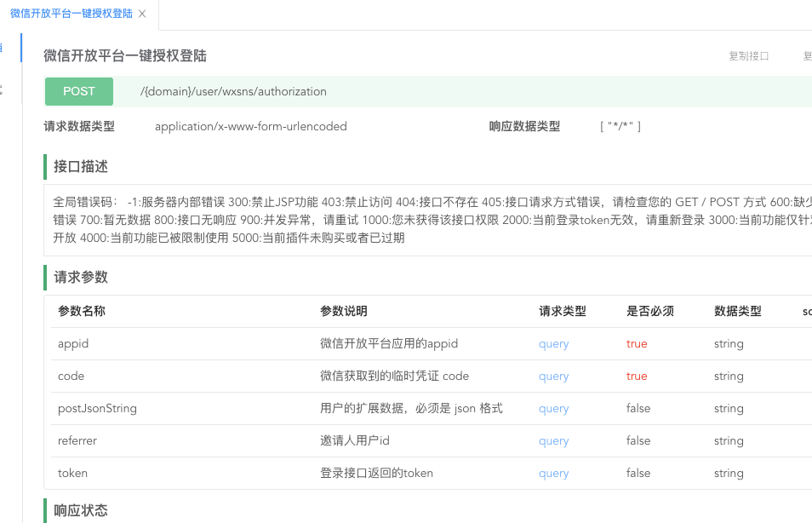Select the /{domain}/user/wxsns/authorization path
The height and width of the screenshot is (523, 812).
[x=233, y=92]
